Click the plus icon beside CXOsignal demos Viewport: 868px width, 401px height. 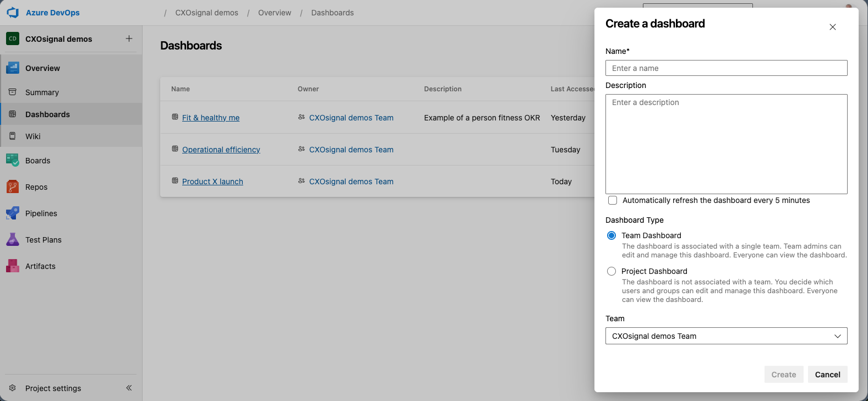(x=129, y=39)
